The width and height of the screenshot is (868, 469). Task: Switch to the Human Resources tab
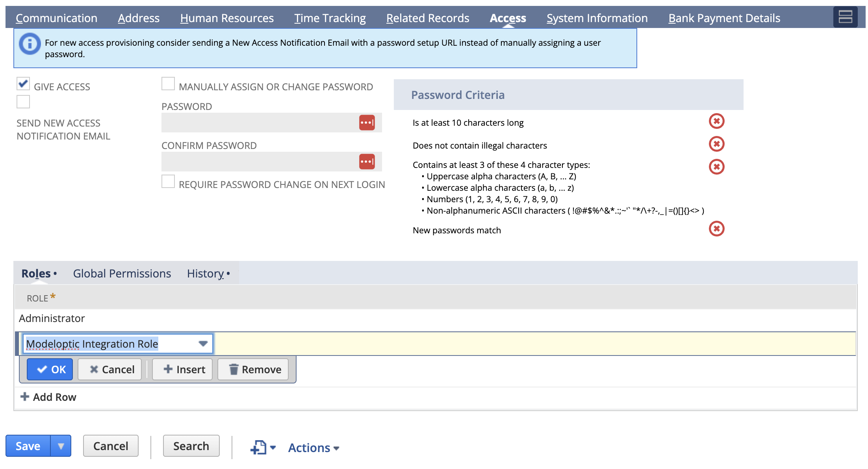tap(227, 18)
